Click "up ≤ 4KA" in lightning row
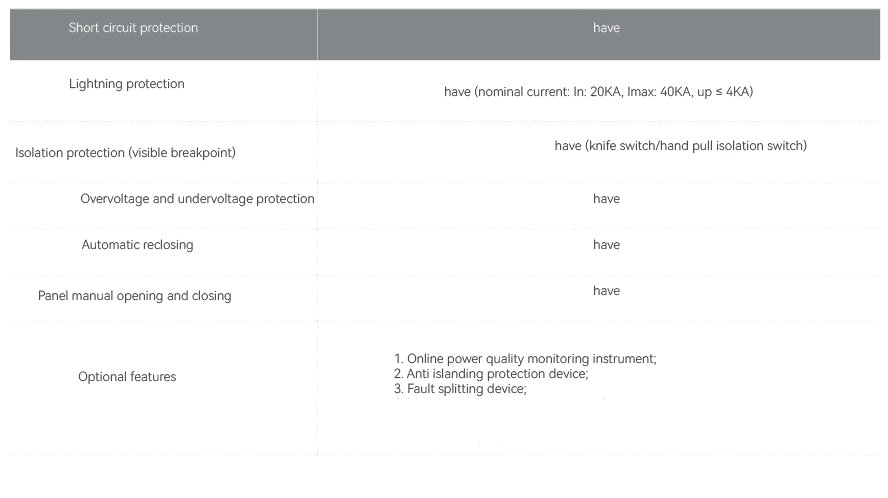The image size is (888, 498). pos(724,92)
